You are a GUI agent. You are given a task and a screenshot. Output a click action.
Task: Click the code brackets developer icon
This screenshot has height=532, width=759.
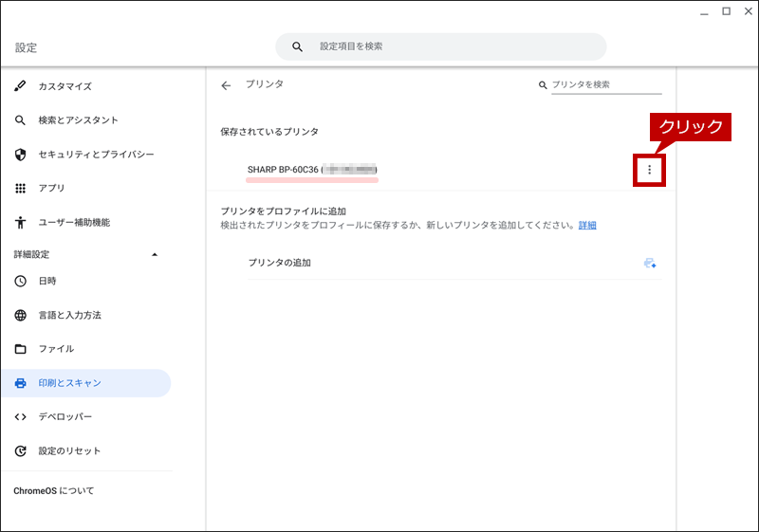click(20, 417)
